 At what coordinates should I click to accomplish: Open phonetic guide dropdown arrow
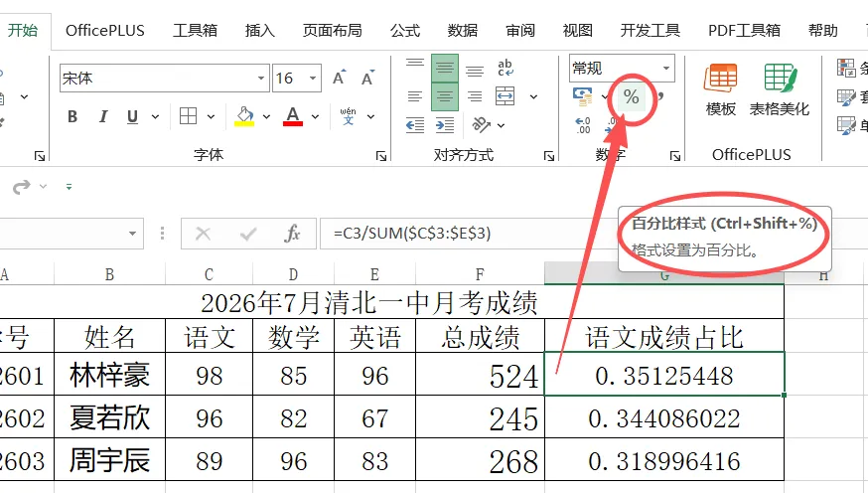pos(370,117)
